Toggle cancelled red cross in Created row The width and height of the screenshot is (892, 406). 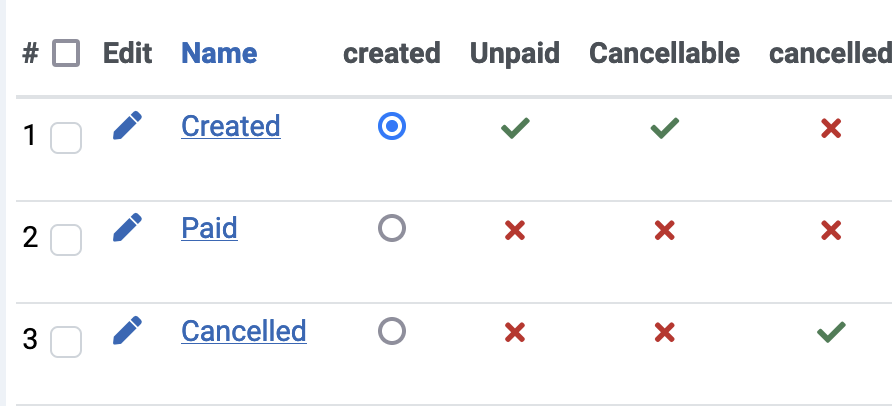point(830,128)
